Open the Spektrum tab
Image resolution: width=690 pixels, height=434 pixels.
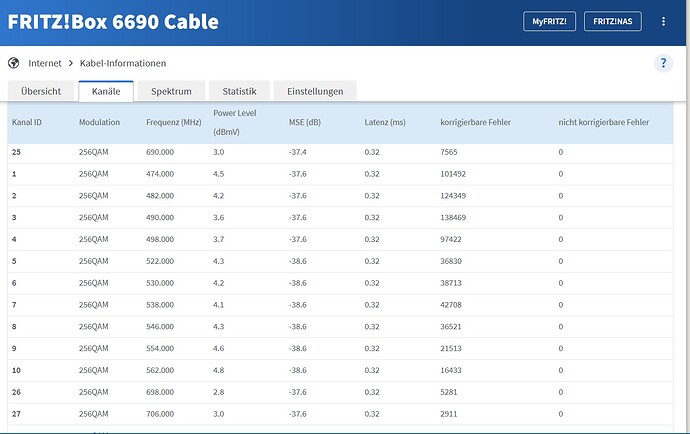pyautogui.click(x=171, y=91)
